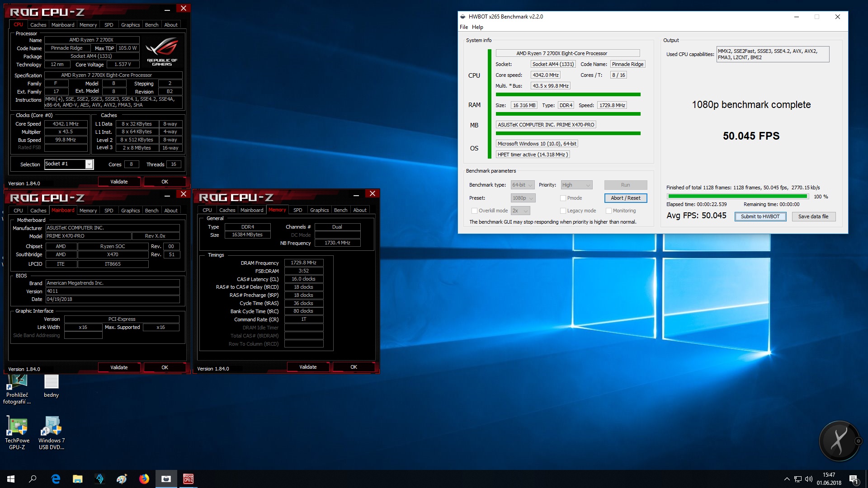Open the TechPowerUp GPU-Z desktop shortcut
The width and height of the screenshot is (868, 488).
[17, 433]
